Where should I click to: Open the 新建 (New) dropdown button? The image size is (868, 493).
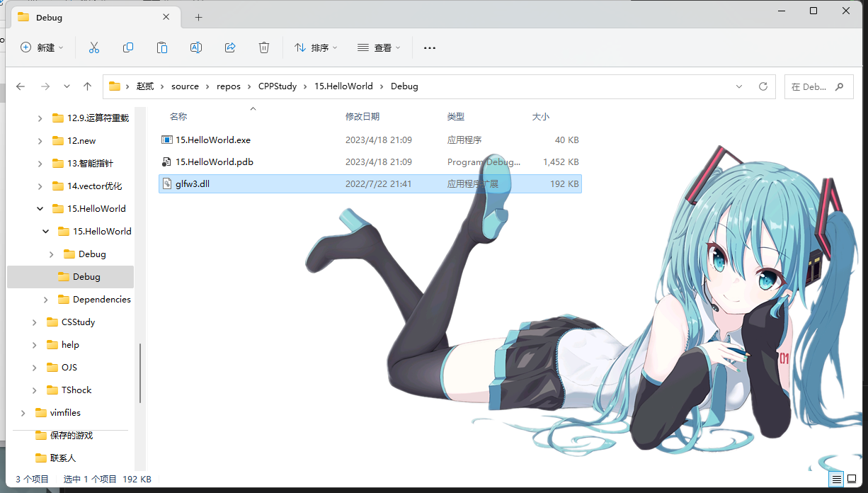42,47
